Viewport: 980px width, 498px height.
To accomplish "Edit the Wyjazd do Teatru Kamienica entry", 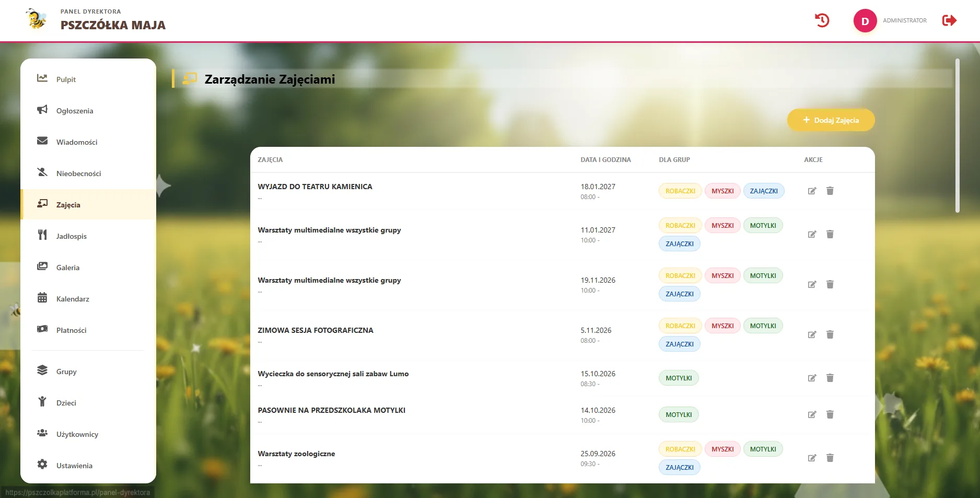I will pos(812,191).
